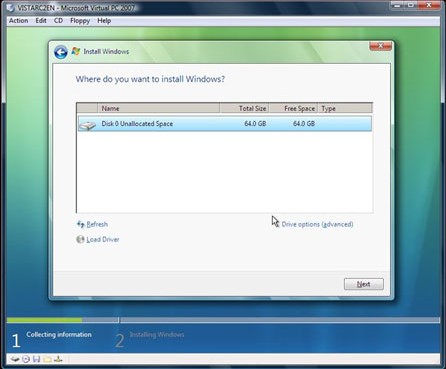Click the Load Driver link
Screen dimensions: 446x369
pos(103,239)
